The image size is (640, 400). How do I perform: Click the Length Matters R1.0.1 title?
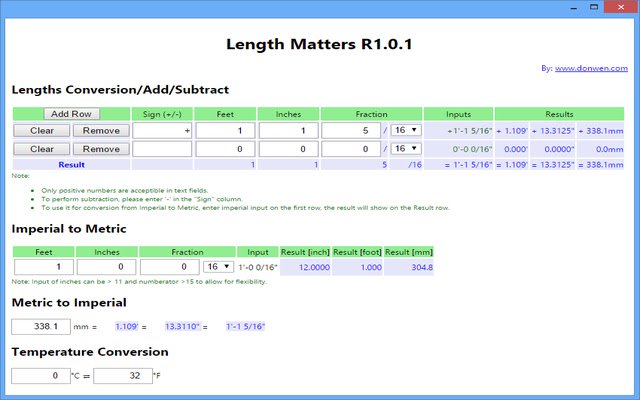click(x=319, y=44)
